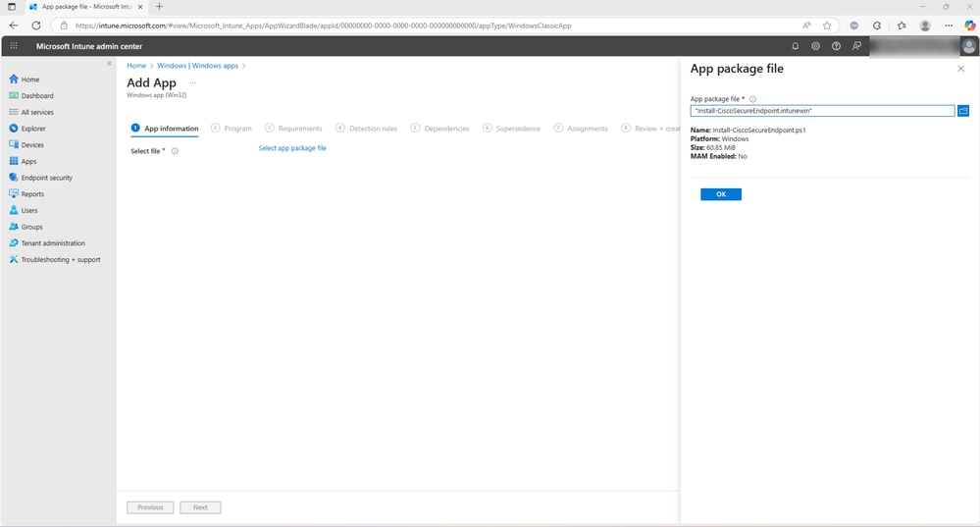Select the Supersedence step tab
The width and height of the screenshot is (980, 527).
click(511, 129)
